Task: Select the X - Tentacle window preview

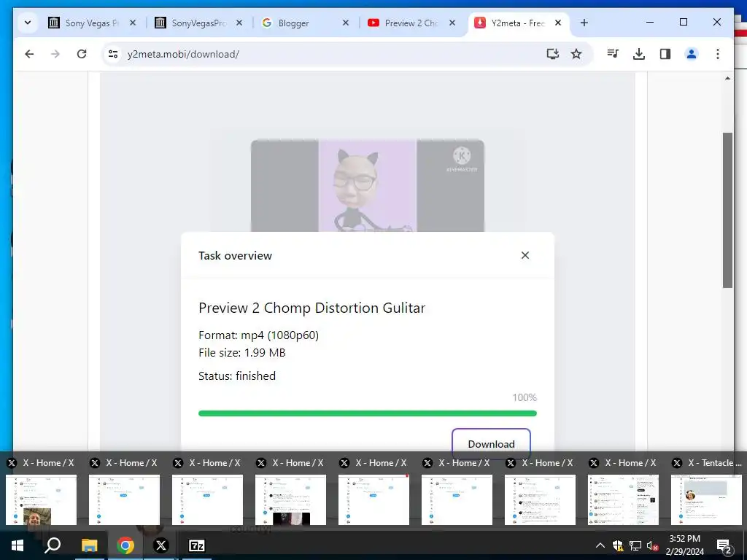Action: [706, 499]
